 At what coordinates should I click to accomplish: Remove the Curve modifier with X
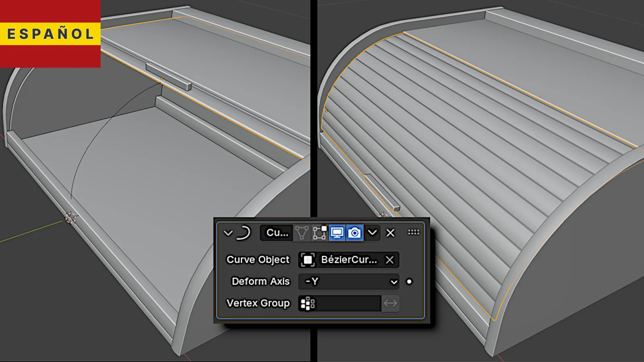390,233
